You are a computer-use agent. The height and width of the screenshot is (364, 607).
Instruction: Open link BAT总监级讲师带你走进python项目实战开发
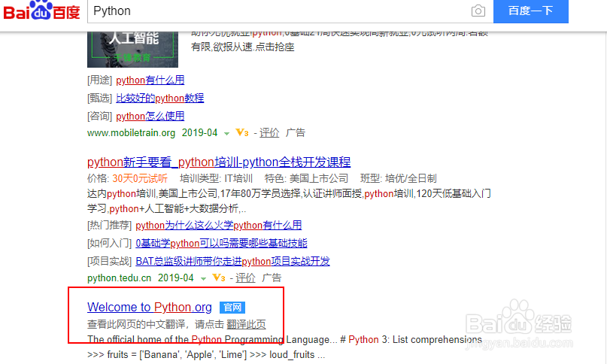point(232,262)
